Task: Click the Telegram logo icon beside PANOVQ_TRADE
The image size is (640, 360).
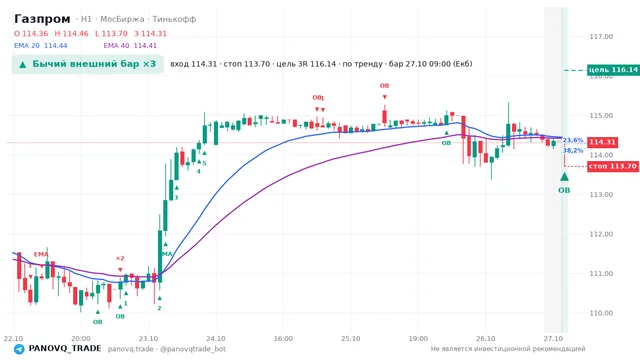Action: click(19, 349)
